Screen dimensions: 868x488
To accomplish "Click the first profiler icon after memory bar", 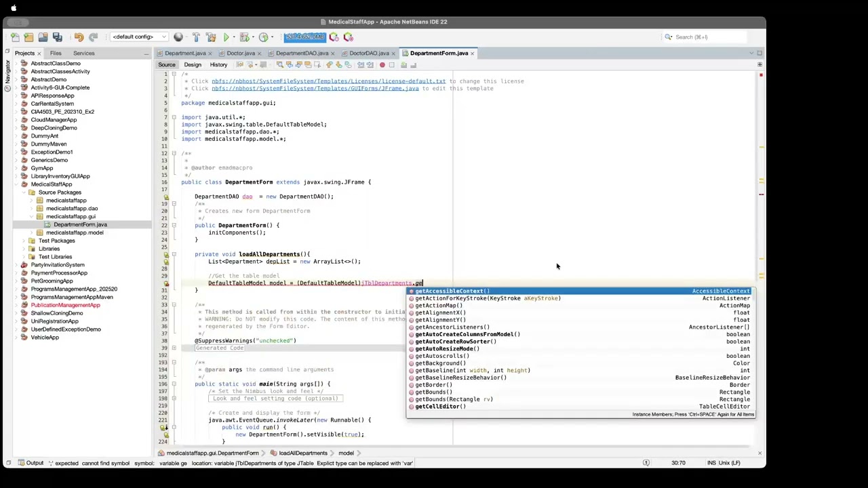I will coord(334,37).
